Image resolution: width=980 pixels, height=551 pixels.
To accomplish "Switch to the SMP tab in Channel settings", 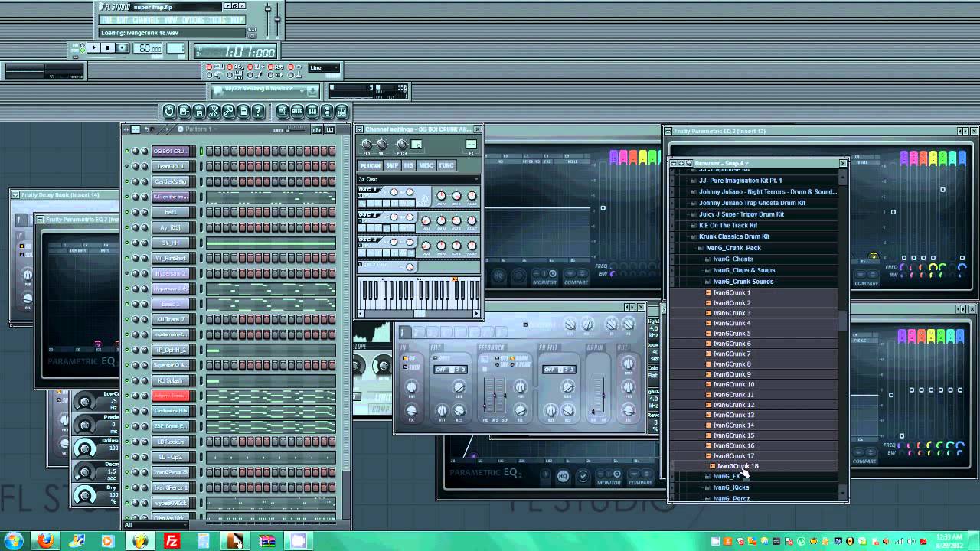I will click(392, 165).
